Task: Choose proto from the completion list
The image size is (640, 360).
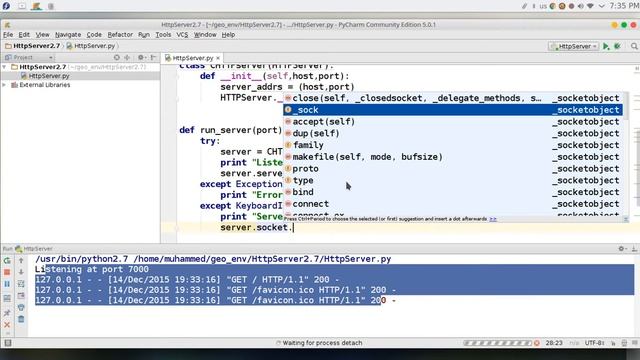Action: (453, 169)
